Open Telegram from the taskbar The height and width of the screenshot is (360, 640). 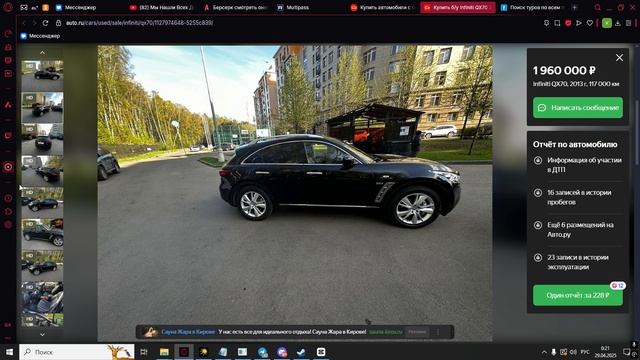(x=262, y=352)
